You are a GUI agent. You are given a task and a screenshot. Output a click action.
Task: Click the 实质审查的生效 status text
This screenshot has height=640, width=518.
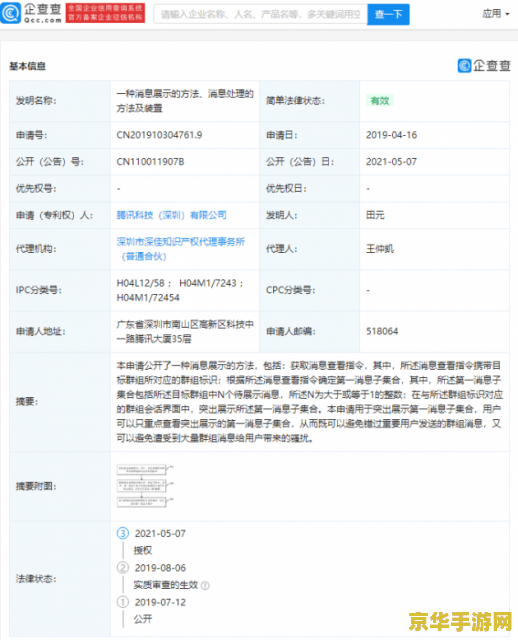point(166,585)
